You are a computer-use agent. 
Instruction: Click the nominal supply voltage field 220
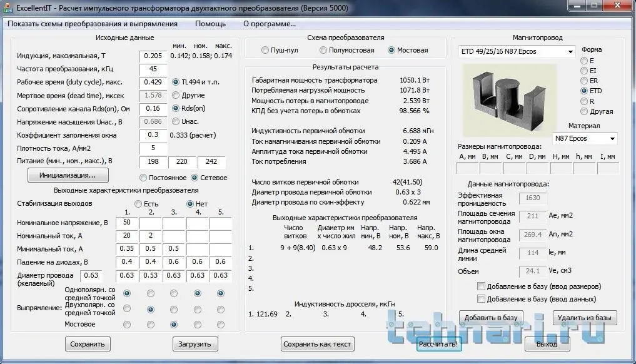click(x=182, y=161)
